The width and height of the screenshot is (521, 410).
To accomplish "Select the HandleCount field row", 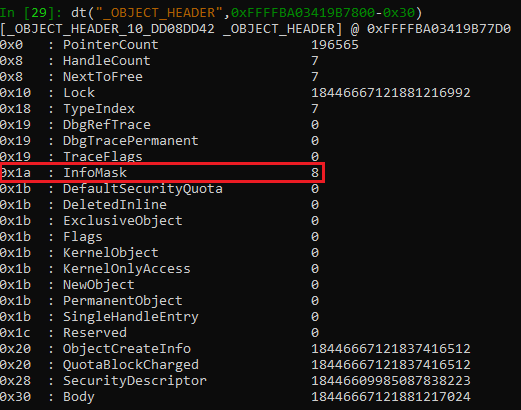I will 159,61.
